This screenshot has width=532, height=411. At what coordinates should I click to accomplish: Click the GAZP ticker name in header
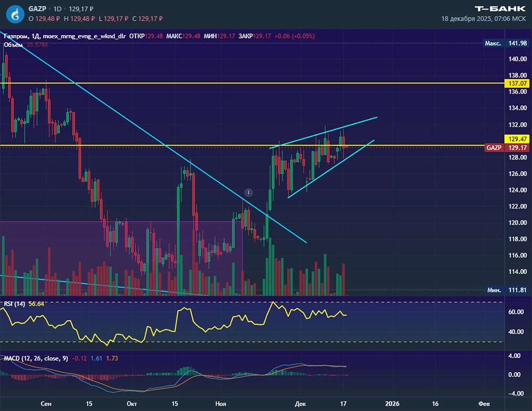[x=37, y=9]
